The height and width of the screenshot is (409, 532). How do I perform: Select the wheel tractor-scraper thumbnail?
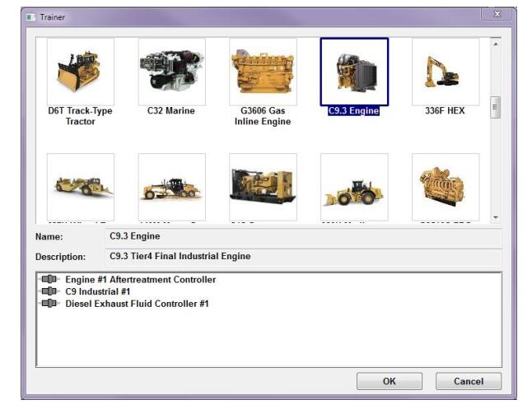81,187
